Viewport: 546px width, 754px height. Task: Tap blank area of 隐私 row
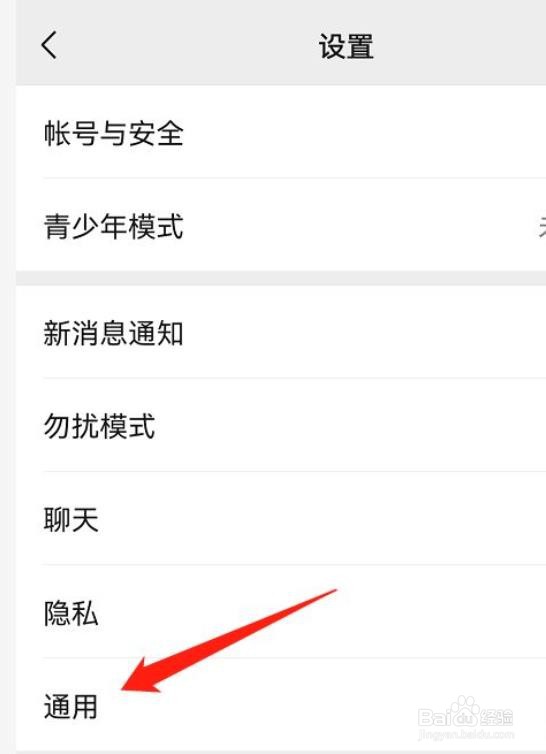pos(409,613)
